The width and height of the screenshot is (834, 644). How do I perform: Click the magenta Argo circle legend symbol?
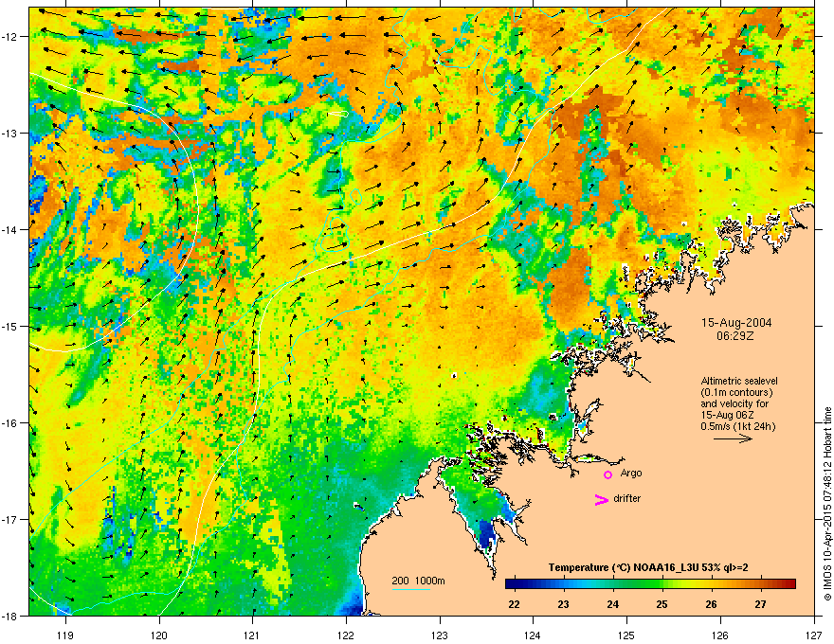[607, 475]
